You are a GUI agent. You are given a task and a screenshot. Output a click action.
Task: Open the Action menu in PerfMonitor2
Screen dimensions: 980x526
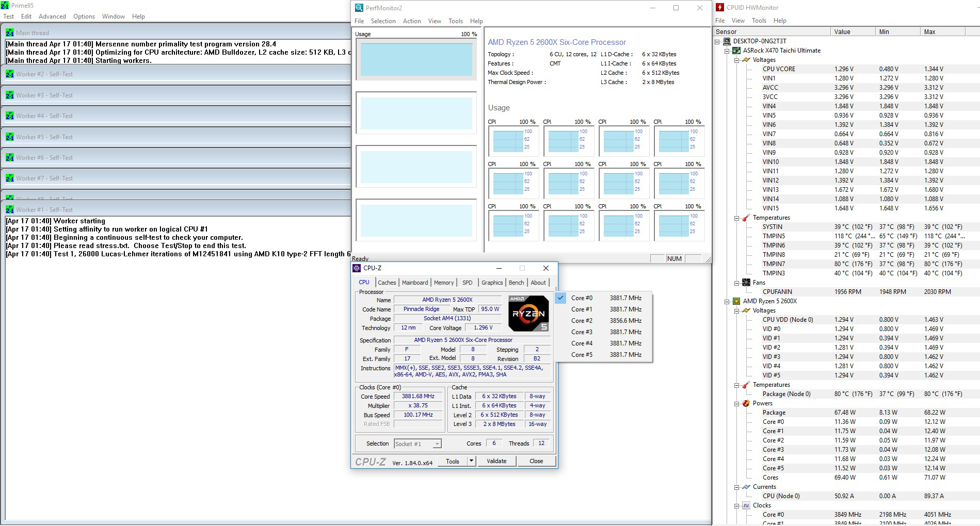click(412, 21)
